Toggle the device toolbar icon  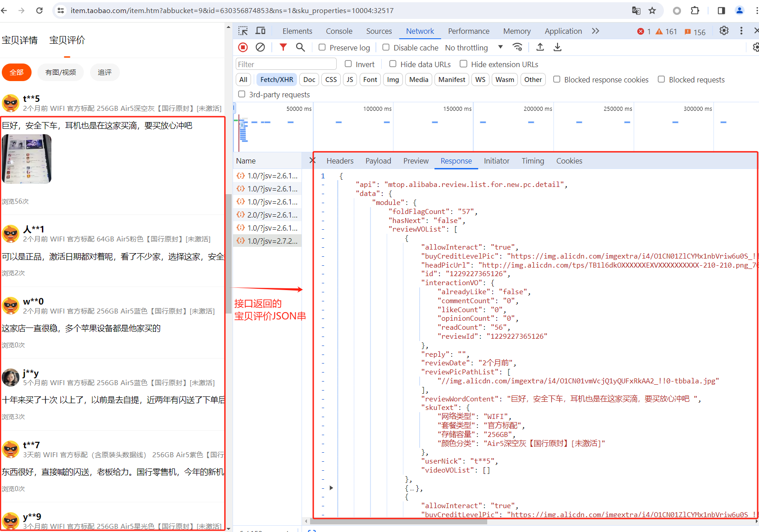261,31
